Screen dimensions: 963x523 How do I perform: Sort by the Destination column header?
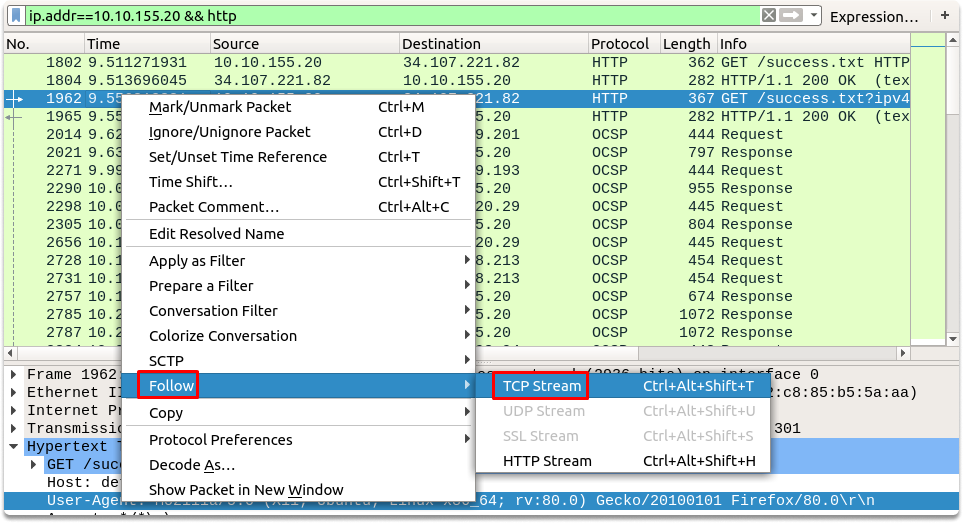pyautogui.click(x=493, y=44)
